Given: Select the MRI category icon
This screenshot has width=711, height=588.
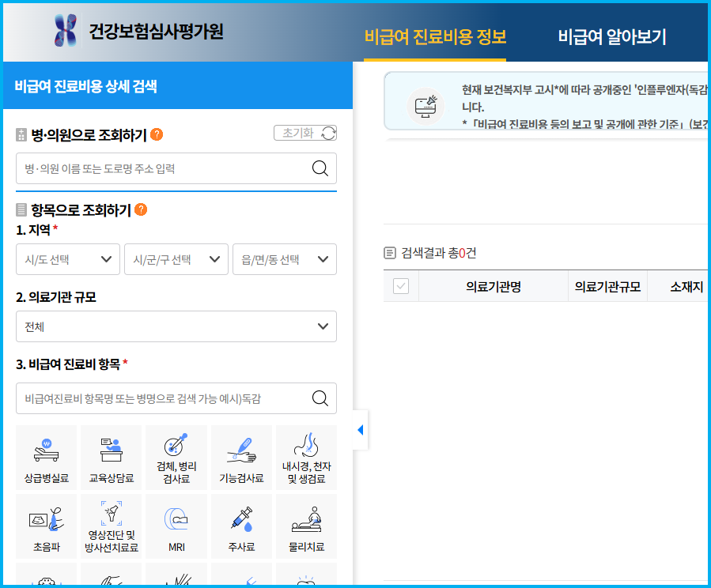Looking at the screenshot, I should tap(176, 526).
